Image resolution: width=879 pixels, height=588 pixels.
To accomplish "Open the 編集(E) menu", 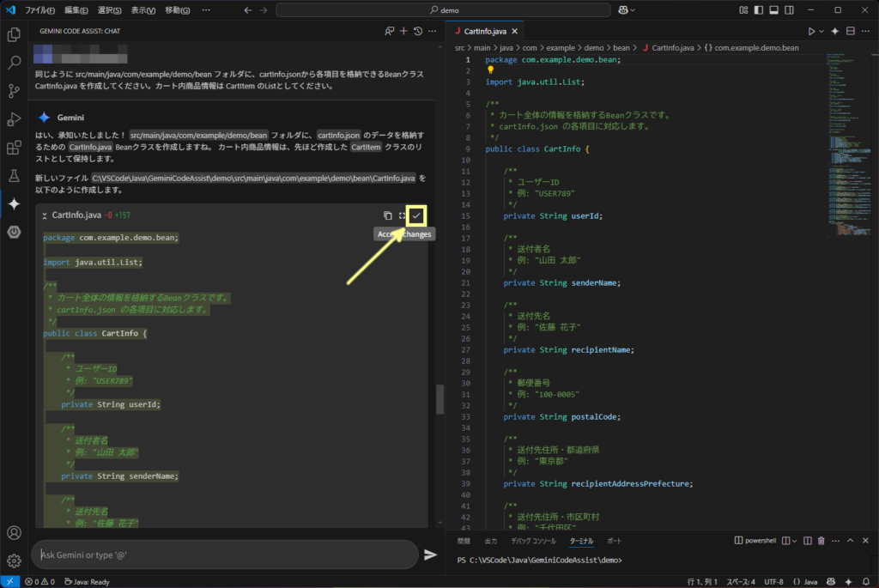I will [x=76, y=10].
